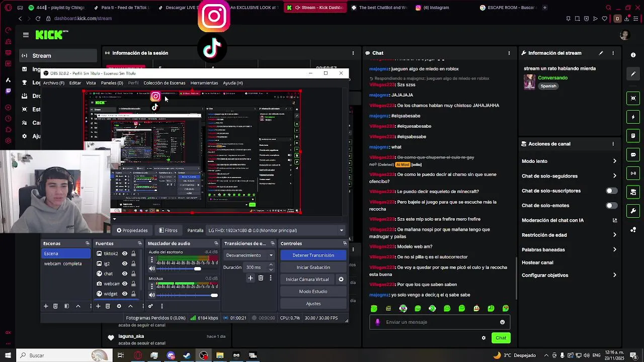
Task: Open advanced audio properties gears icon
Action: coord(150,306)
